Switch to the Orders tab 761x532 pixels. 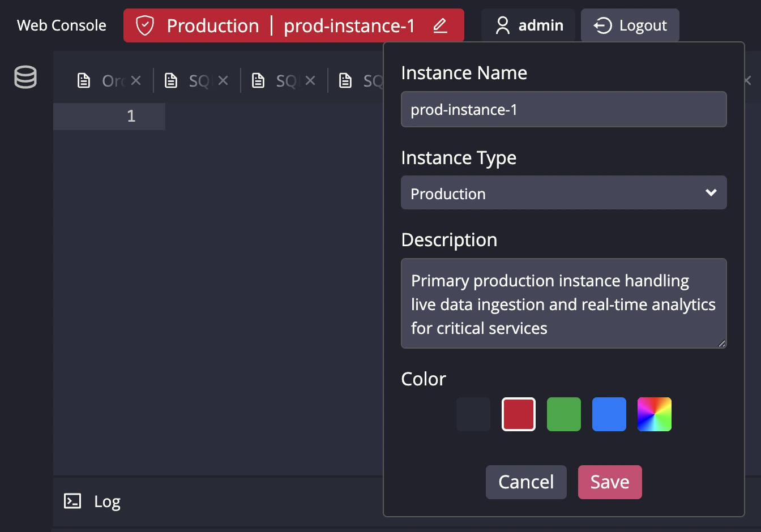[112, 80]
